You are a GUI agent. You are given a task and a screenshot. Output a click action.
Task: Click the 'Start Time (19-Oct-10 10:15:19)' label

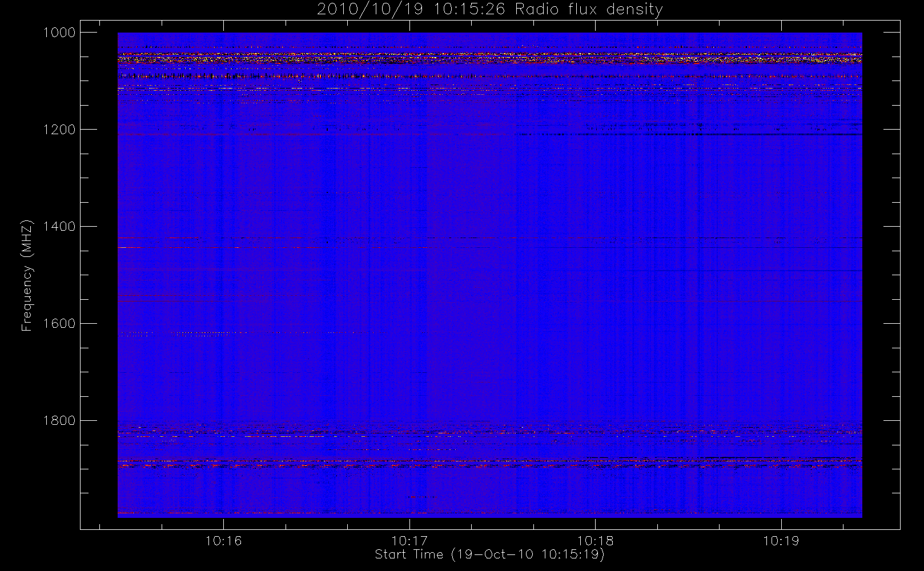[x=489, y=554]
